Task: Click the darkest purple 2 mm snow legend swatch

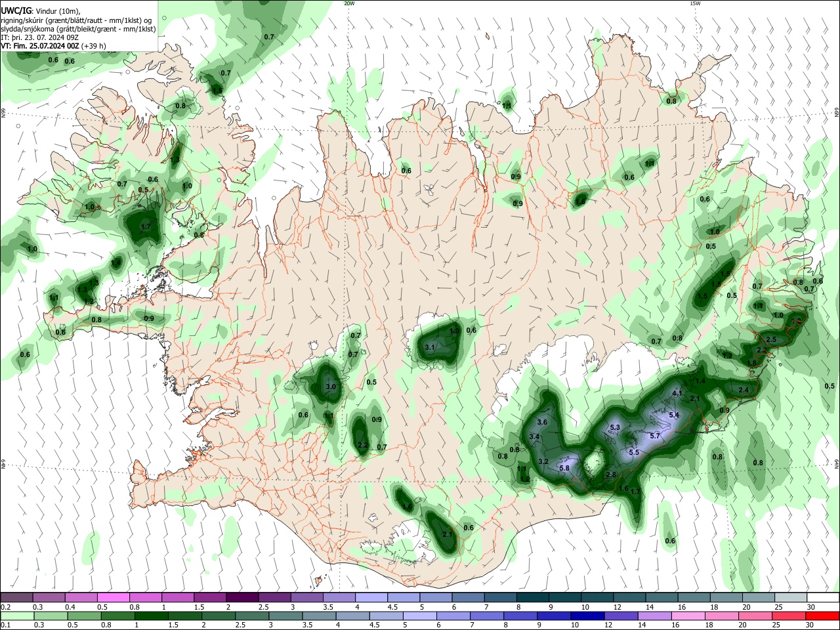Action: (x=241, y=598)
